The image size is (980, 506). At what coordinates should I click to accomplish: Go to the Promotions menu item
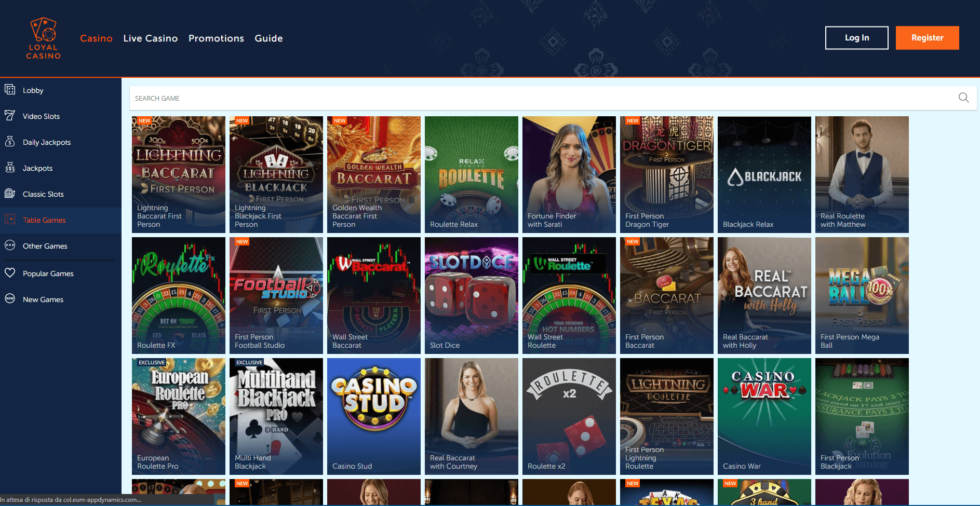click(x=216, y=38)
